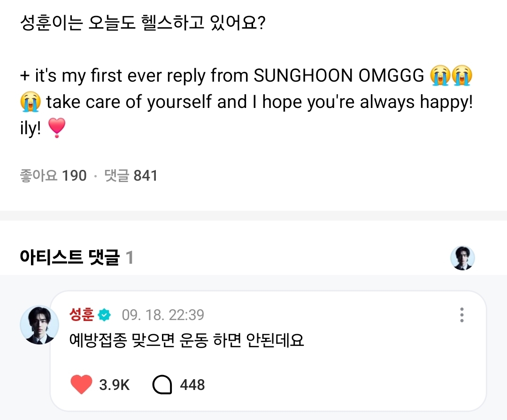Click the two crying emojis after OMGGG

pyautogui.click(x=450, y=76)
